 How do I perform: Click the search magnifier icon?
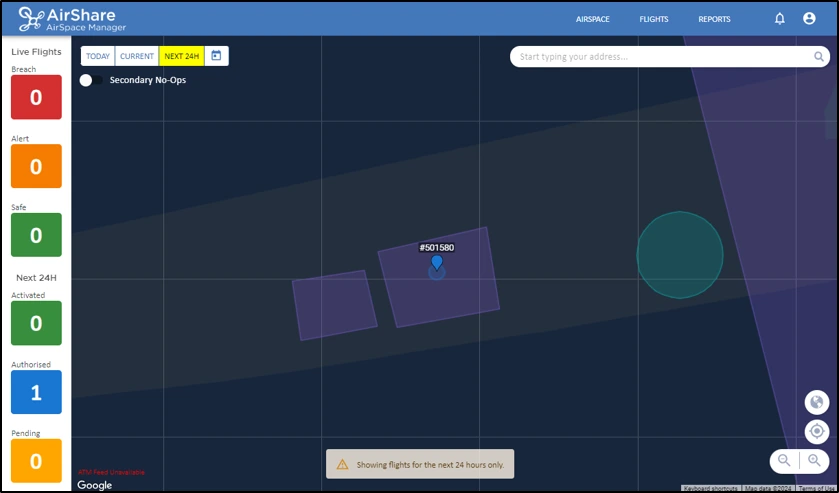[x=819, y=57]
